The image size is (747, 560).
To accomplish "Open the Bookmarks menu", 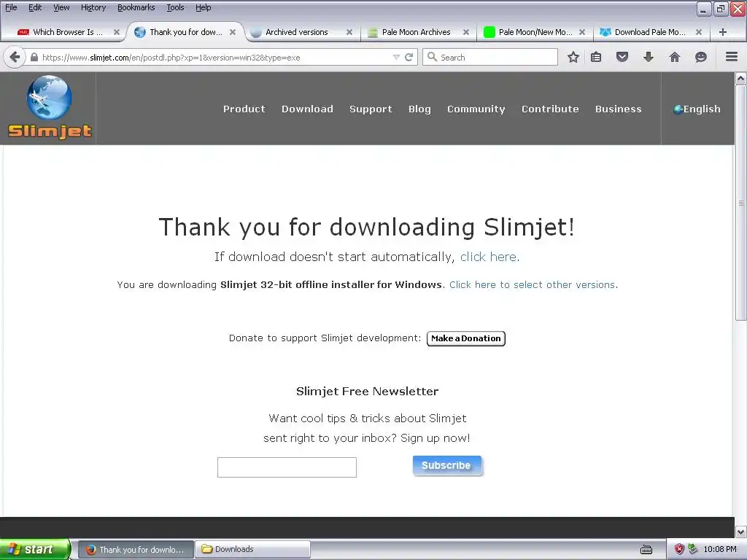I will (x=136, y=7).
